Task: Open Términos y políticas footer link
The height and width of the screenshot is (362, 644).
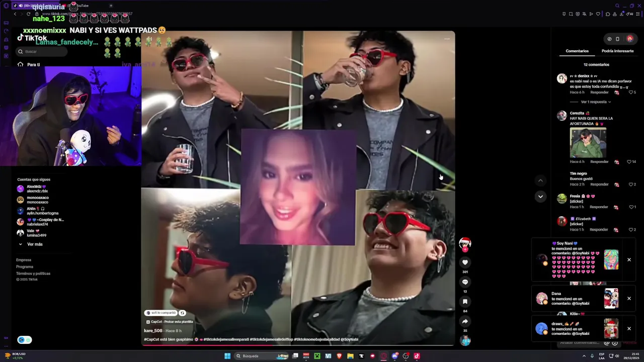Action: (x=33, y=274)
